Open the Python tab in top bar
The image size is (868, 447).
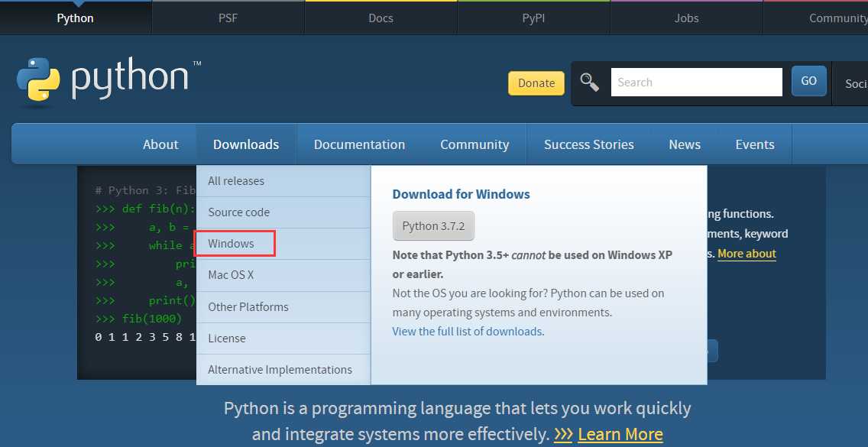click(x=76, y=18)
